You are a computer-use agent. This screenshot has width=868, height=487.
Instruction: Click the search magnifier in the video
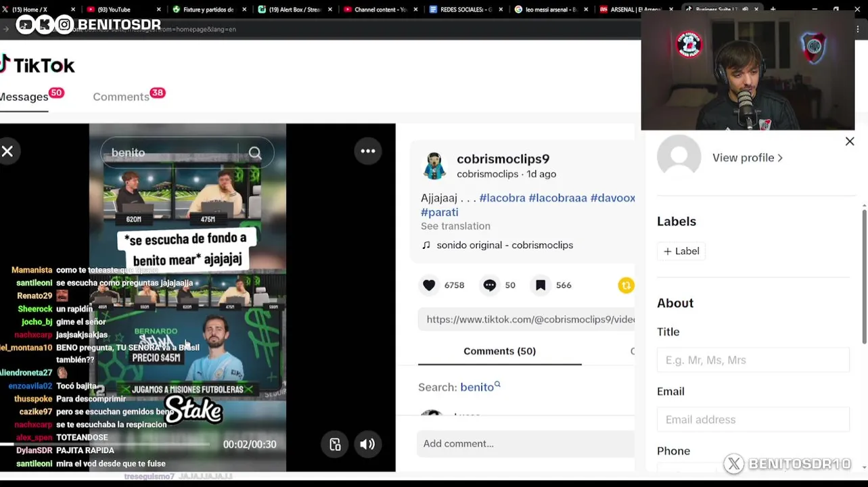pyautogui.click(x=255, y=154)
